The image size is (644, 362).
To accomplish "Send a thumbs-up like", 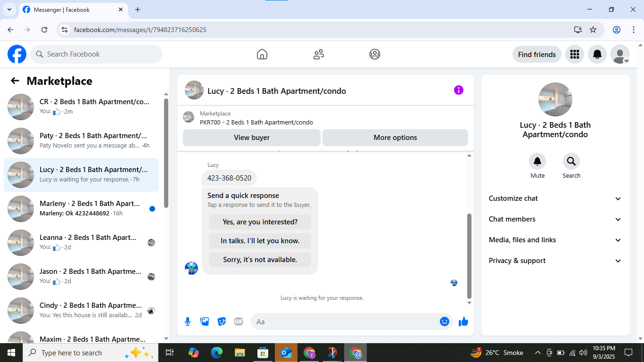I will 463,321.
